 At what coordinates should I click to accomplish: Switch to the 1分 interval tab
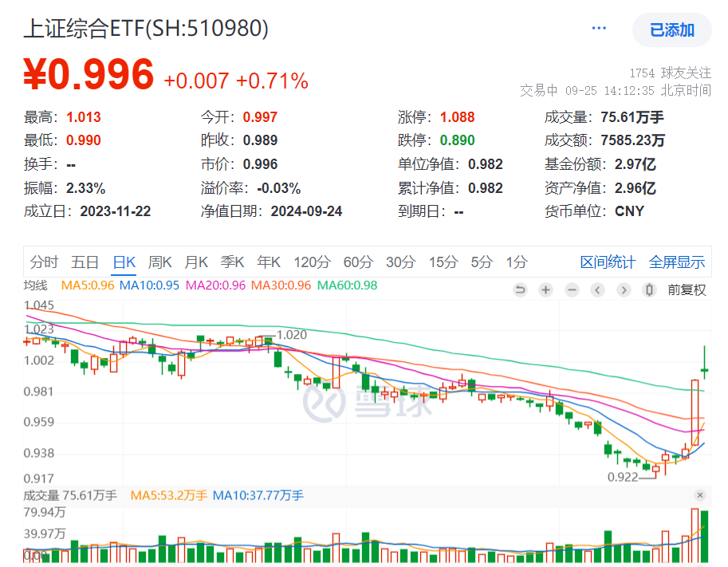(x=516, y=262)
